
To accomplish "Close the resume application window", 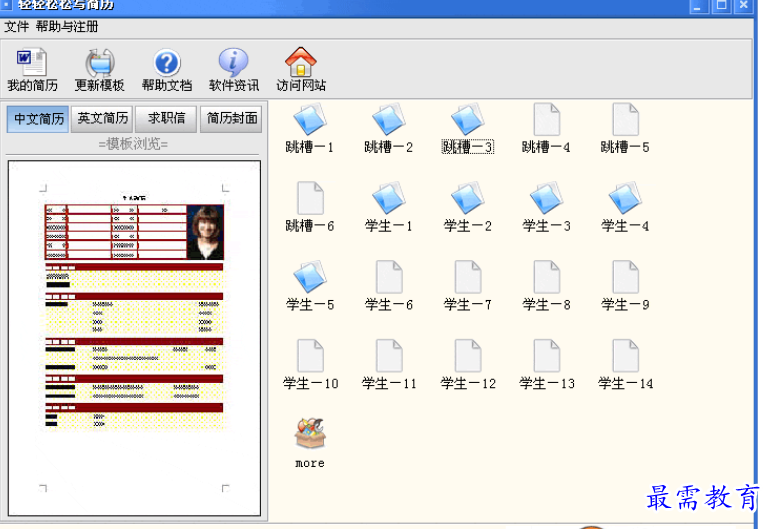I will [x=744, y=6].
